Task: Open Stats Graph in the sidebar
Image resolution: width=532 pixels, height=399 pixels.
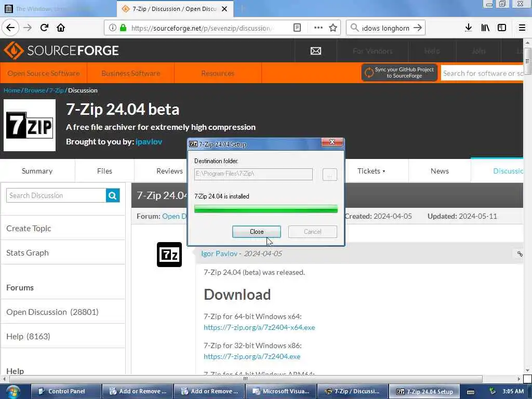Action: pos(28,253)
